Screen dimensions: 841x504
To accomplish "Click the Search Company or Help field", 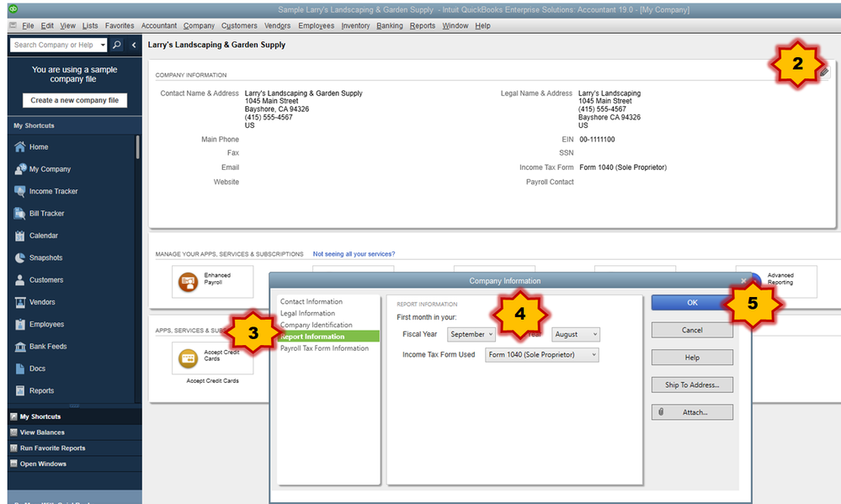I will point(54,45).
